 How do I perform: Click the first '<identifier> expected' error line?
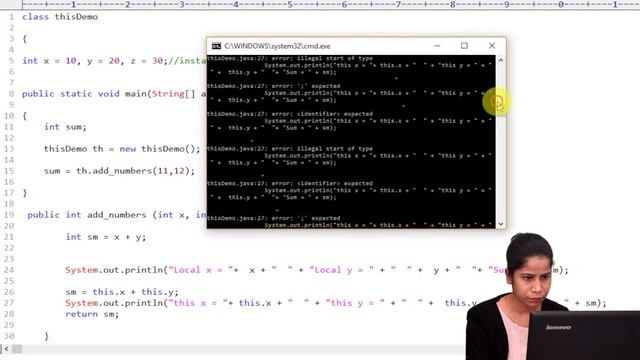(x=290, y=114)
